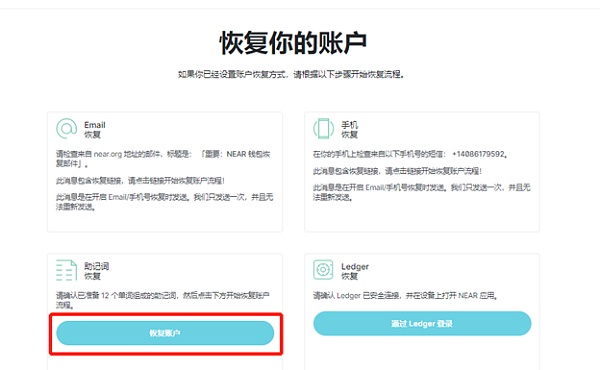Select the Ledger 恢复 card title
Viewport: 600px width, 370px height.
(x=355, y=271)
